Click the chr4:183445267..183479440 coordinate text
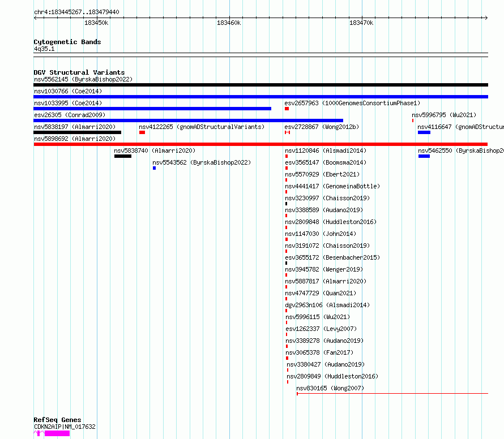This screenshot has width=504, height=439. pyautogui.click(x=76, y=12)
